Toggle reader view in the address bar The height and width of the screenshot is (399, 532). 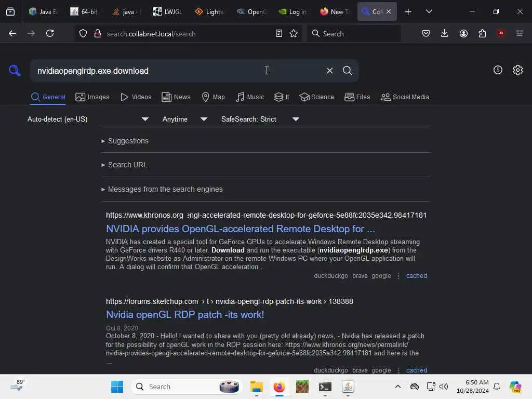pyautogui.click(x=279, y=33)
